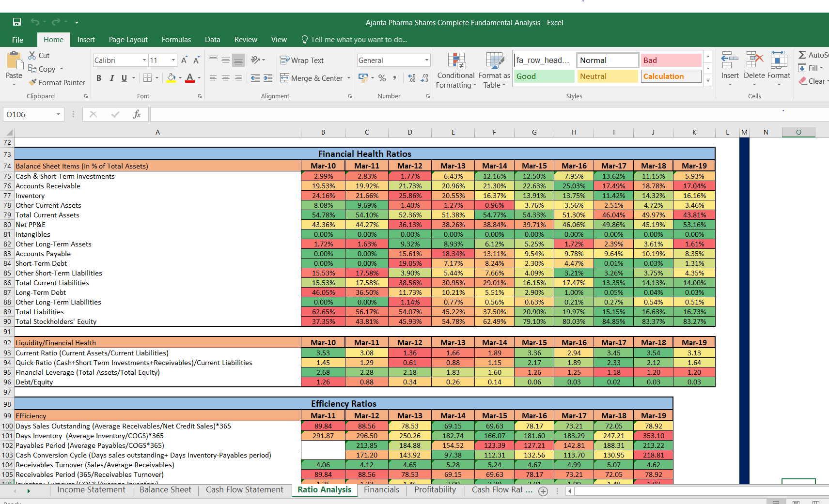Apply the yellow Fill Color bucket
This screenshot has width=829, height=504.
tap(171, 78)
